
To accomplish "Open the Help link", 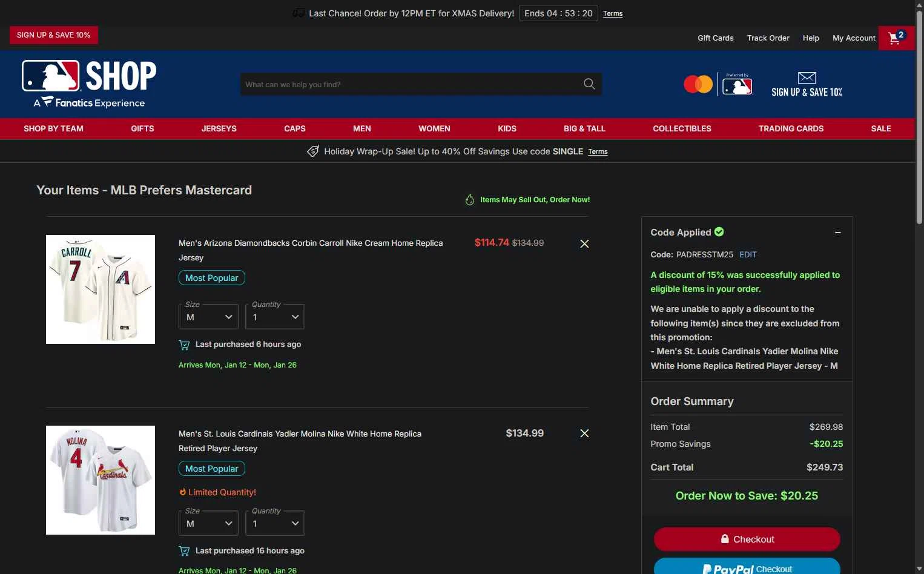I will [811, 38].
